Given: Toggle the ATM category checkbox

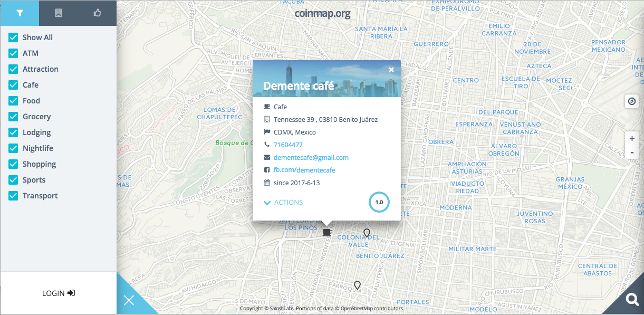Looking at the screenshot, I should [14, 53].
